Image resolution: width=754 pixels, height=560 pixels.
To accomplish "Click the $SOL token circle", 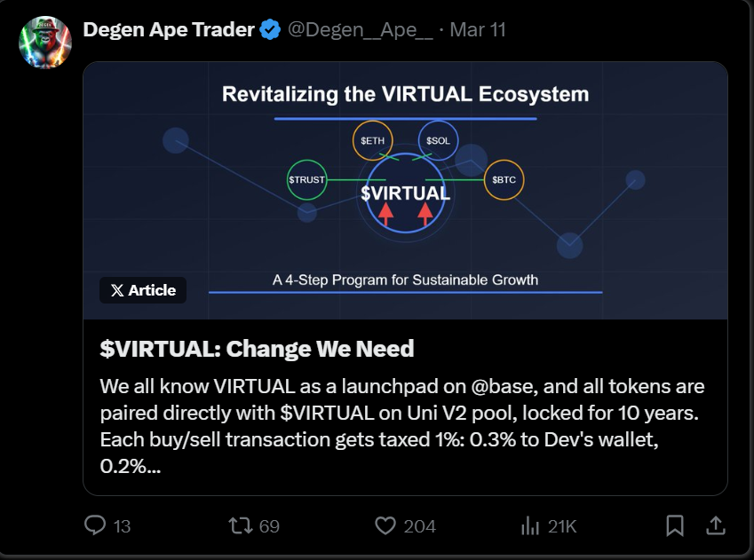I will click(438, 140).
